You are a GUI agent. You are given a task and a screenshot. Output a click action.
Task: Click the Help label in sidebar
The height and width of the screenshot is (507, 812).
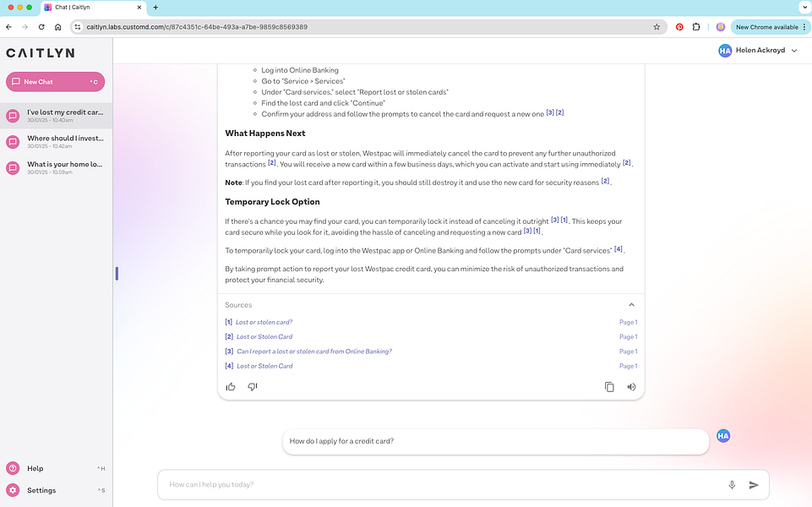[35, 468]
